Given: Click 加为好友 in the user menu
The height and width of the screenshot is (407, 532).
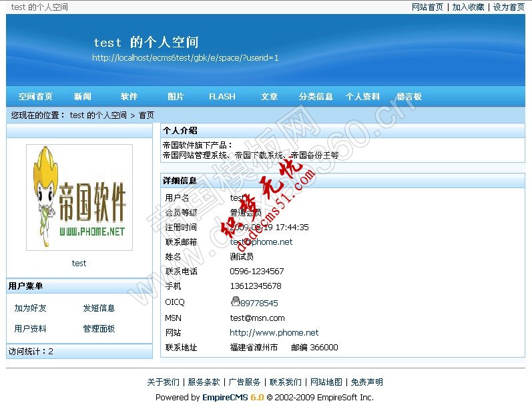Looking at the screenshot, I should [30, 308].
